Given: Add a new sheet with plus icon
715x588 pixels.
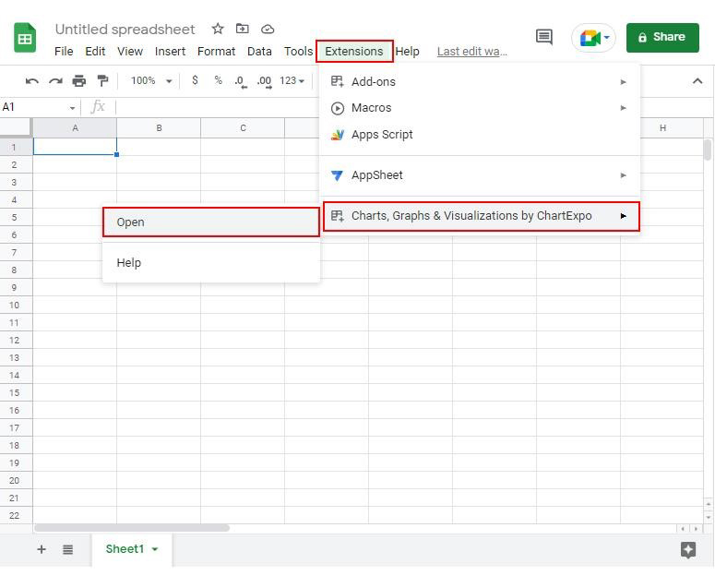Looking at the screenshot, I should click(x=41, y=549).
